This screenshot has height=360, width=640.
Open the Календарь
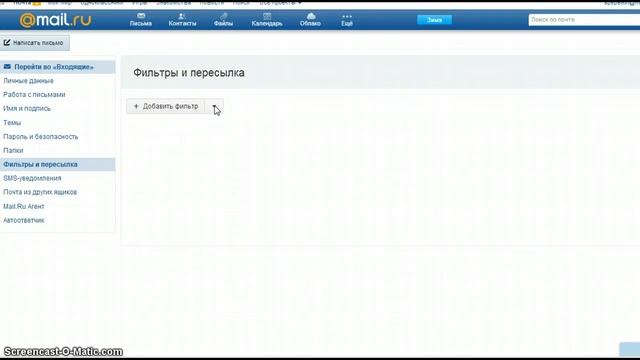click(x=267, y=20)
